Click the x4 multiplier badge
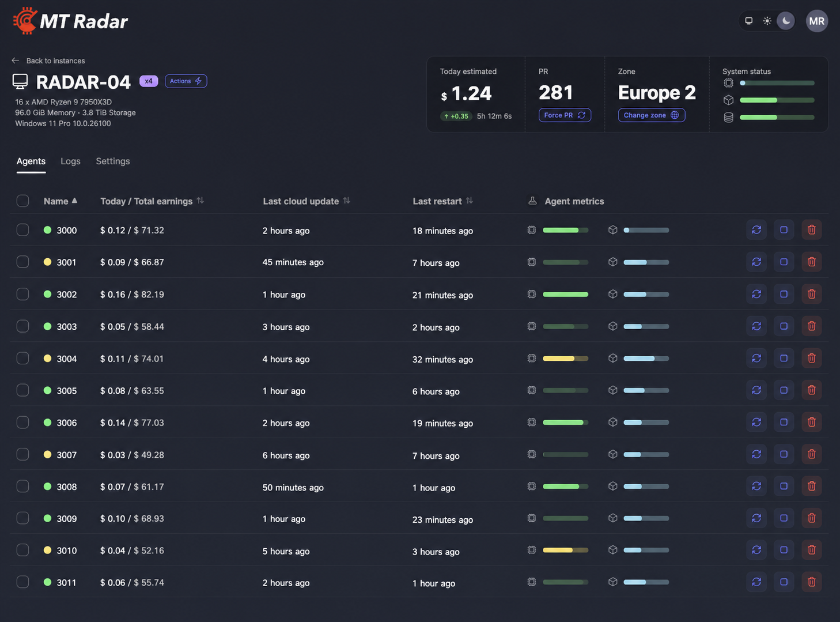The height and width of the screenshot is (622, 840). click(149, 81)
